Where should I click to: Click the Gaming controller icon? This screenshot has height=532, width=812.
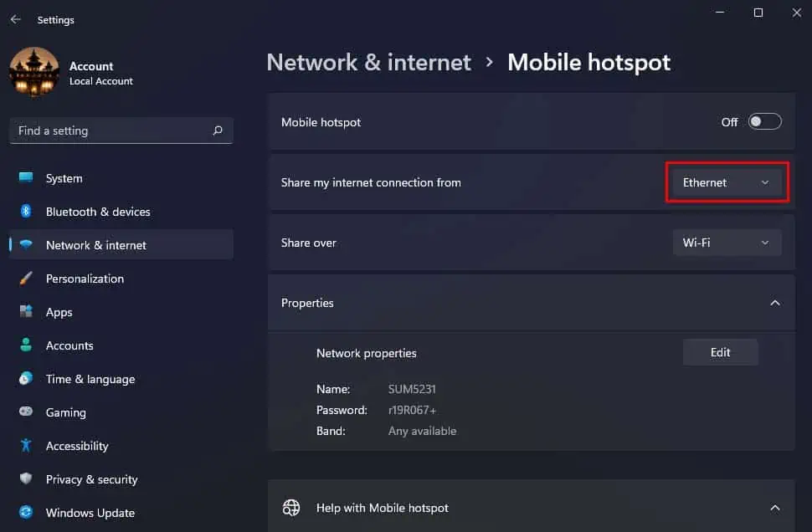pos(26,412)
